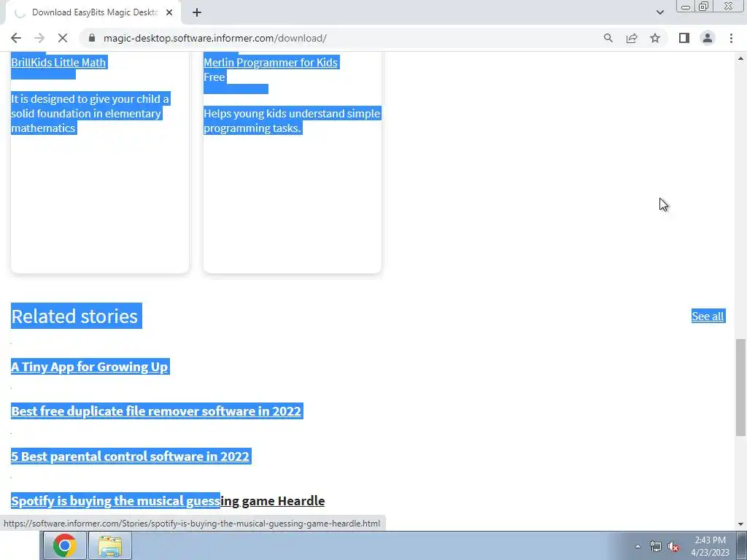Expand the tab search chevron
The width and height of the screenshot is (747, 560).
[x=659, y=12]
